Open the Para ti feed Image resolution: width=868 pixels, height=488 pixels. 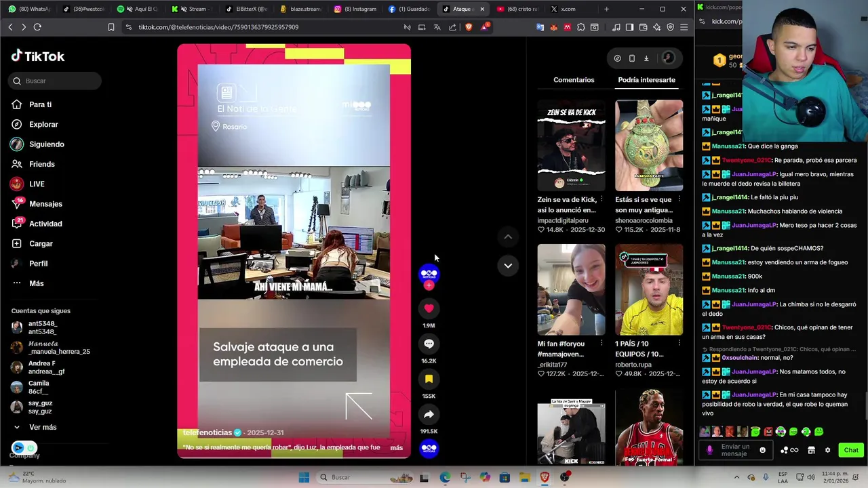[40, 104]
